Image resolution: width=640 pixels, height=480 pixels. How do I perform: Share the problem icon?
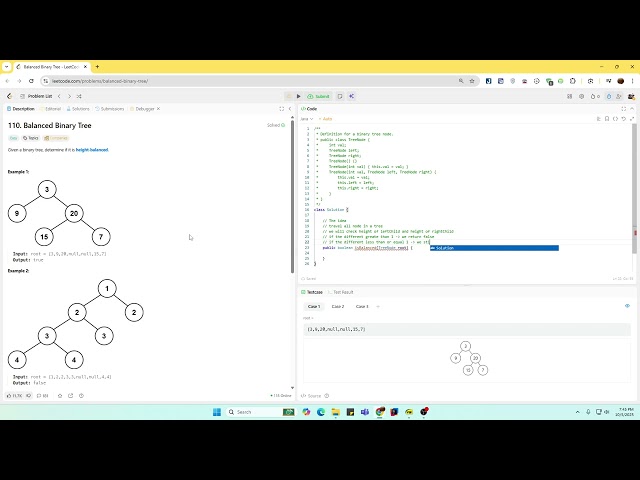tap(71, 396)
